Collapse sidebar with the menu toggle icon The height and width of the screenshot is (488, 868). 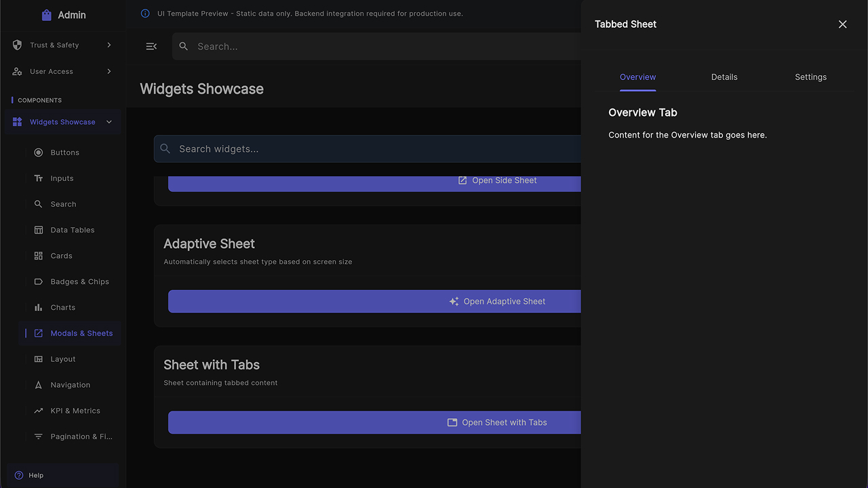(x=151, y=46)
